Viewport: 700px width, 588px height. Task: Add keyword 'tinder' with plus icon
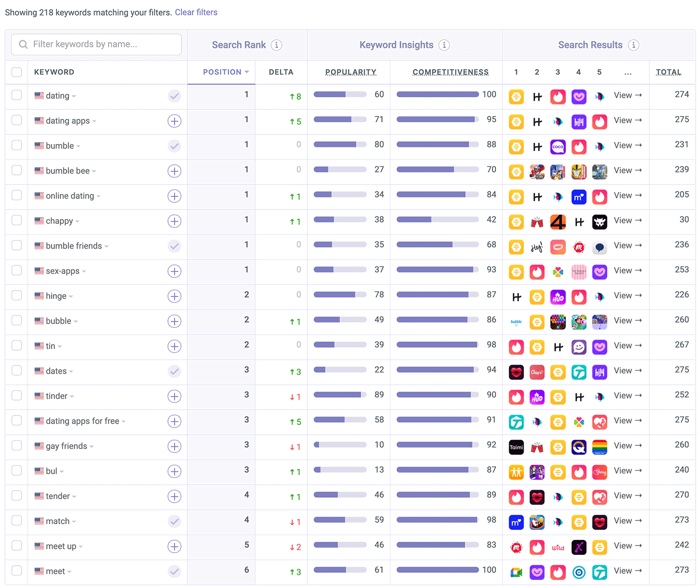(175, 396)
